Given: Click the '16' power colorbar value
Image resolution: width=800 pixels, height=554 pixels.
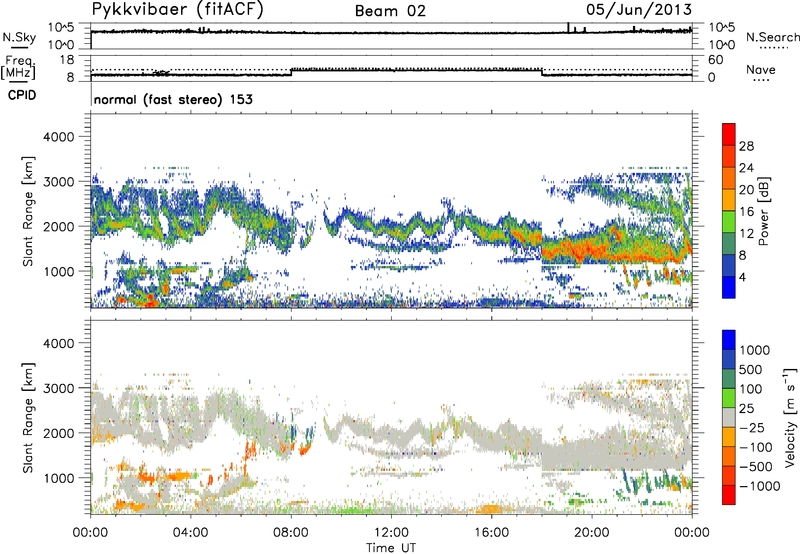Looking at the screenshot, I should pos(746,212).
